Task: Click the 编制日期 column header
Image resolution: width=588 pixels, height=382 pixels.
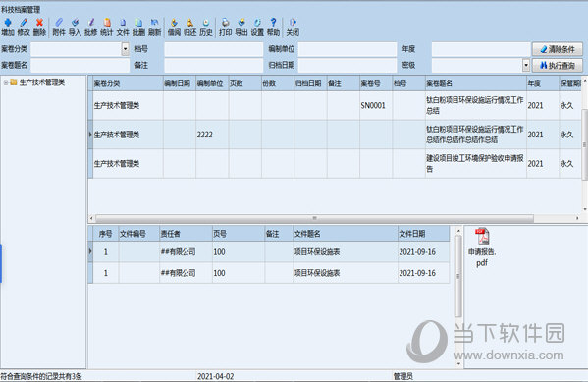Action: pos(180,83)
